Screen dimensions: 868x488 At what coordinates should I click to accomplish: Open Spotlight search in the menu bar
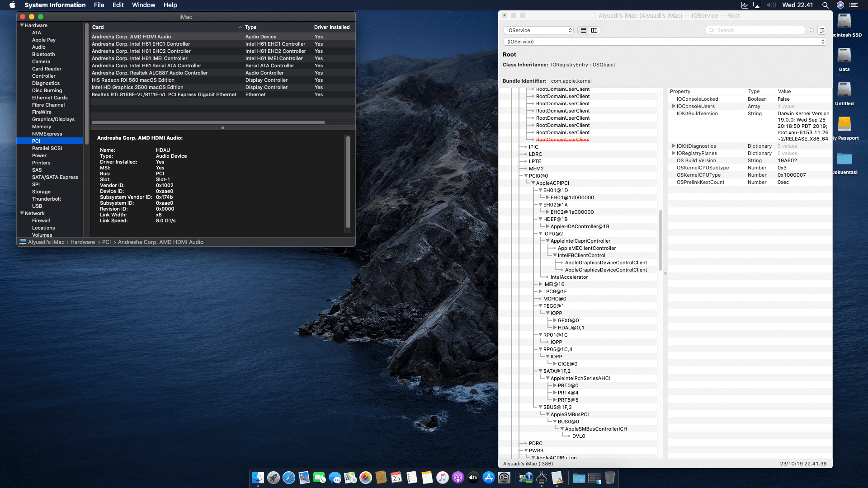click(x=826, y=5)
